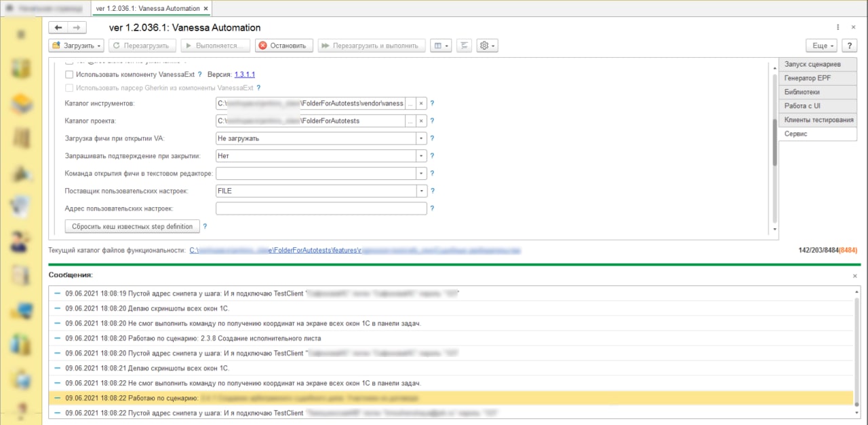868x425 pixels.
Task: Show help for Адрес пользовательских настроек
Action: [433, 209]
